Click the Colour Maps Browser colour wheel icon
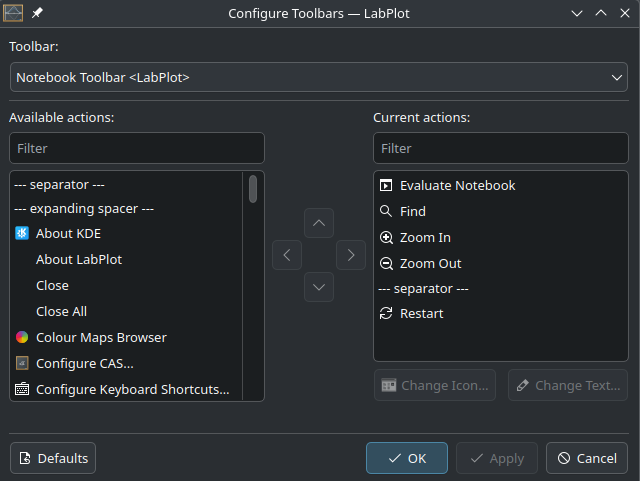The image size is (640, 481). coord(22,337)
